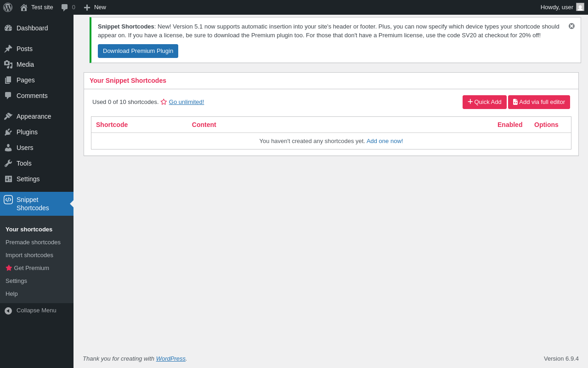Click the Enabled column header

click(x=510, y=125)
